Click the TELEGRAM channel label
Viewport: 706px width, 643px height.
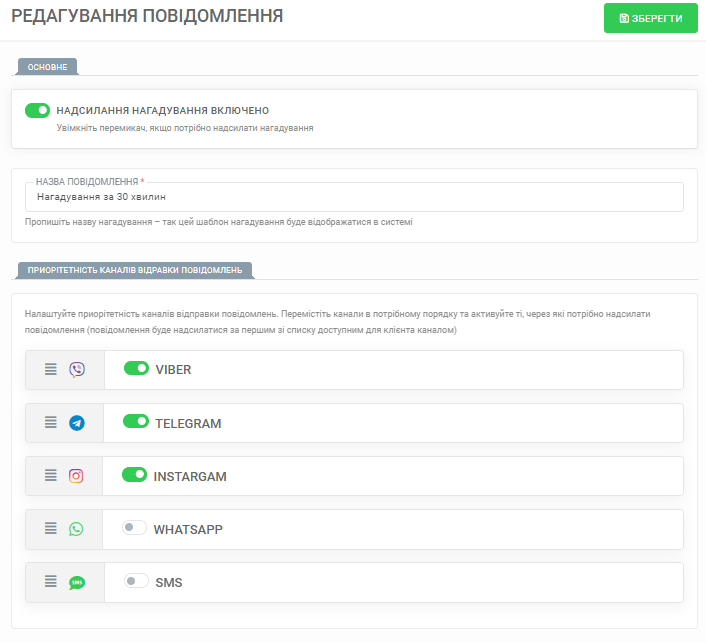pyautogui.click(x=188, y=424)
